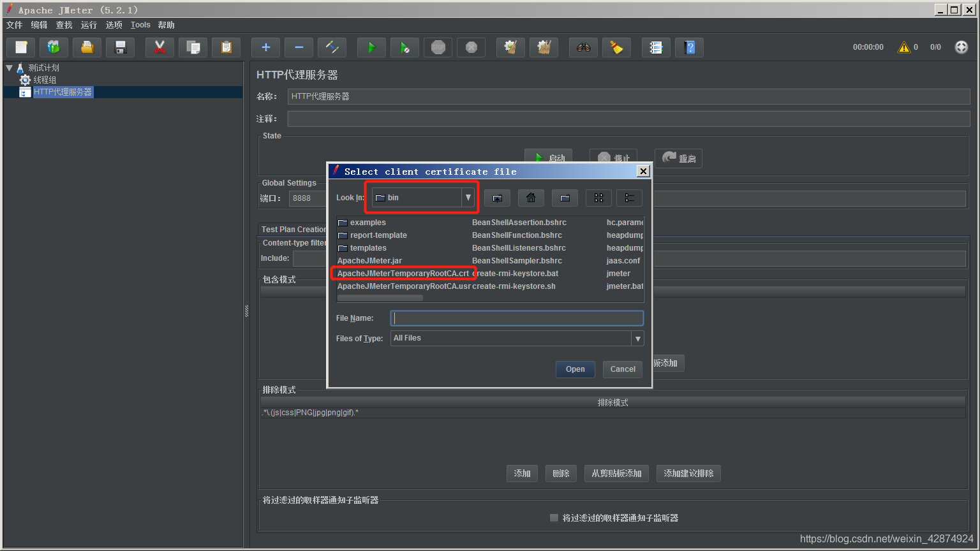
Task: Open the Look In bin folder dropdown
Action: pos(468,198)
